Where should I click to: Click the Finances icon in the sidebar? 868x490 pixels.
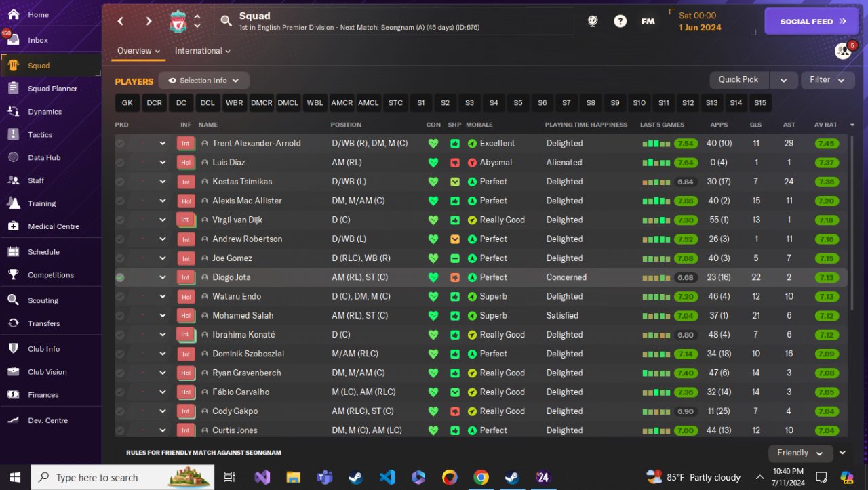(x=14, y=394)
